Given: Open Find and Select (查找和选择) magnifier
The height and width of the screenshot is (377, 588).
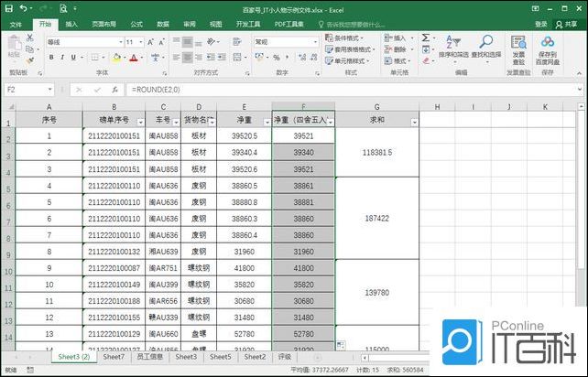Looking at the screenshot, I should pos(486,48).
